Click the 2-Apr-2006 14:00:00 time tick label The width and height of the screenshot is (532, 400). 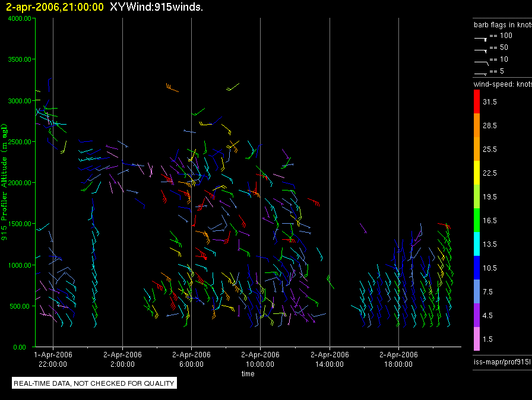[330, 359]
